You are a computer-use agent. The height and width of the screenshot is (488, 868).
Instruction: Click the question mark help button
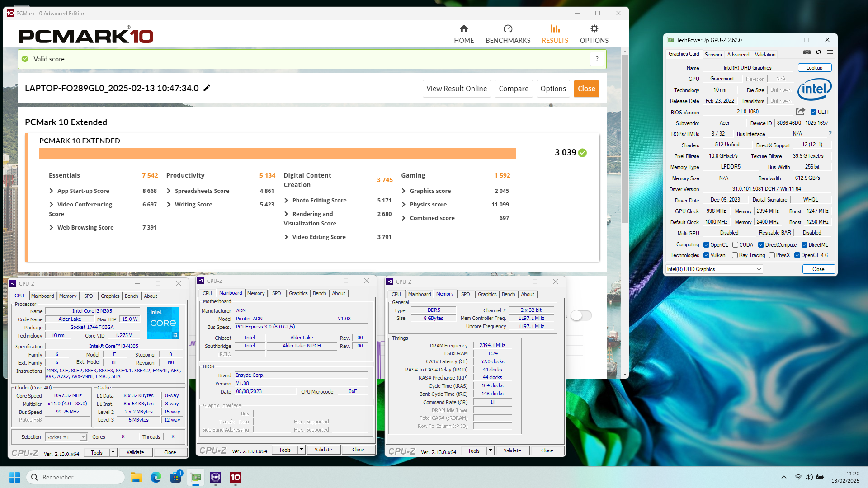pos(597,59)
